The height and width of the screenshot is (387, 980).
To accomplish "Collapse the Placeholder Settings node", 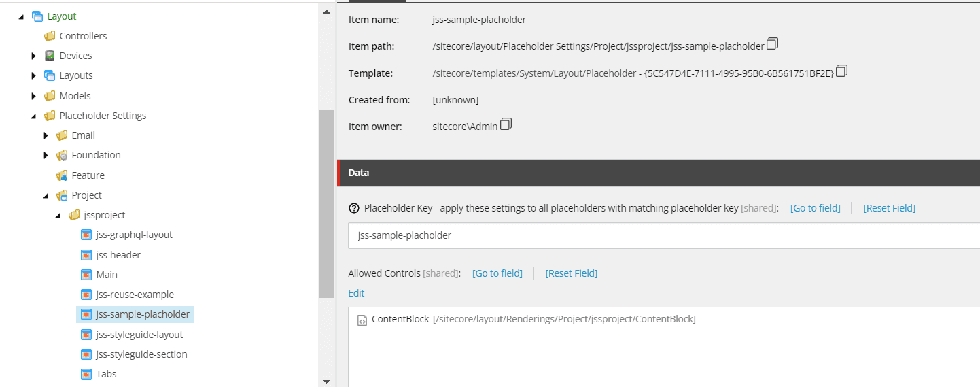I will point(33,116).
